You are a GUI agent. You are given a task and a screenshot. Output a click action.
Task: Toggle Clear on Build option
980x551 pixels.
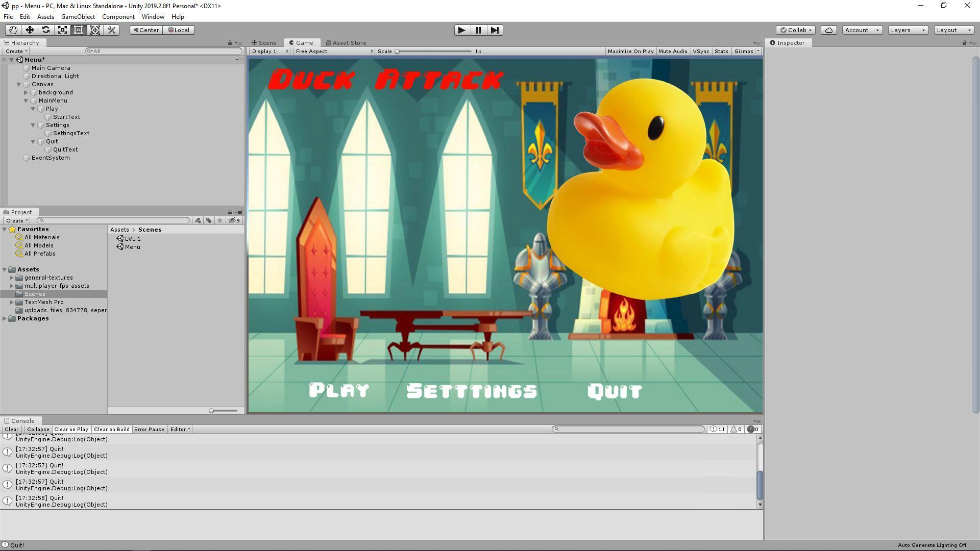pyautogui.click(x=111, y=430)
